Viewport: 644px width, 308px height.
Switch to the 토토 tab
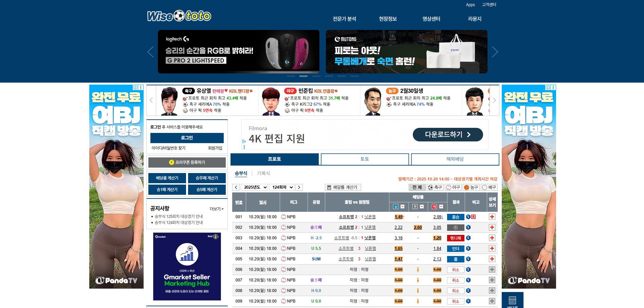(365, 159)
